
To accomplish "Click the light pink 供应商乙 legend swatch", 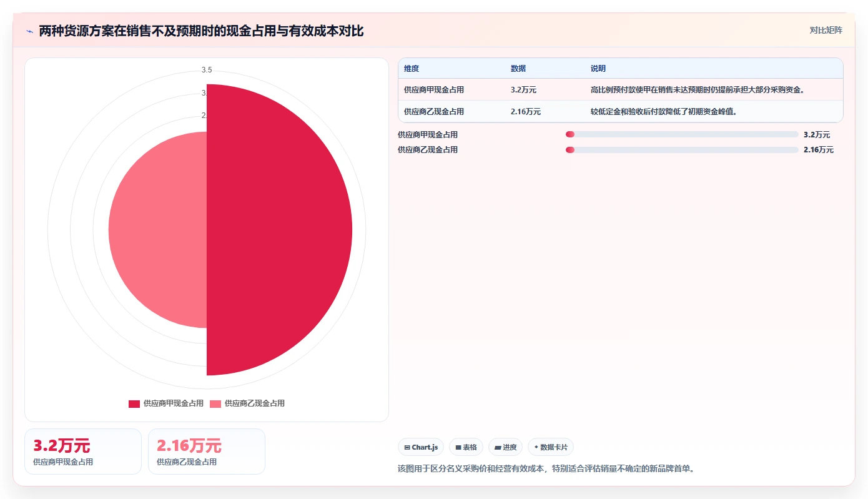I will coord(215,403).
